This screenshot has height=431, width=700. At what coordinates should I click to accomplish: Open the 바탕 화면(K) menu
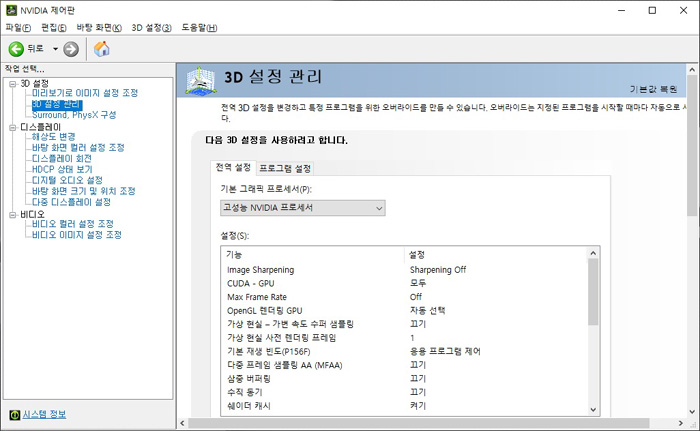[99, 28]
